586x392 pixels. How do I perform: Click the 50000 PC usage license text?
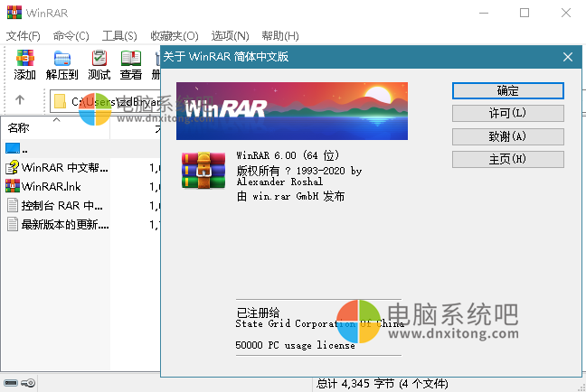click(295, 345)
